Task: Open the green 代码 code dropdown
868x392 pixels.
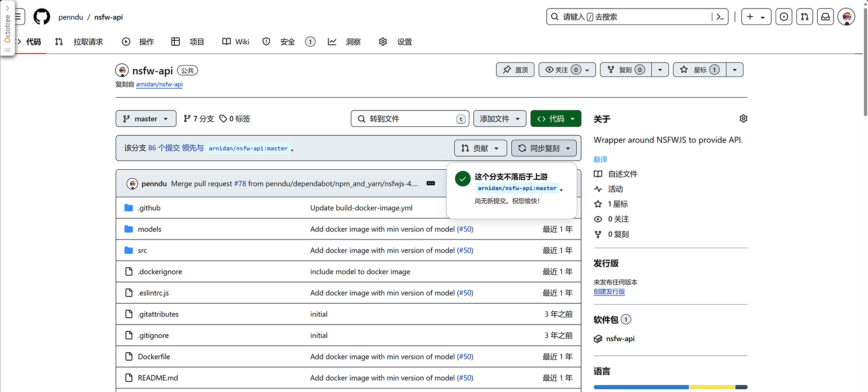Action: pyautogui.click(x=556, y=119)
